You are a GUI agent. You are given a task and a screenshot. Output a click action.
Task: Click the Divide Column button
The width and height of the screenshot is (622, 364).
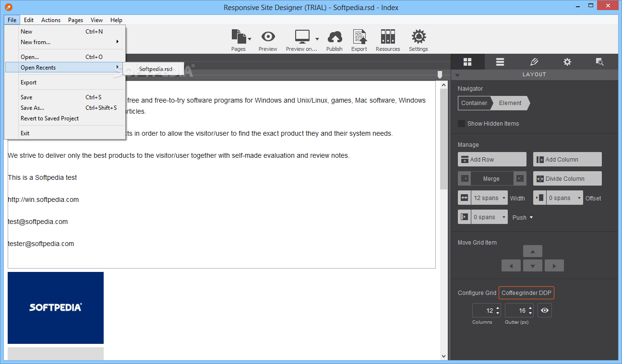point(567,178)
